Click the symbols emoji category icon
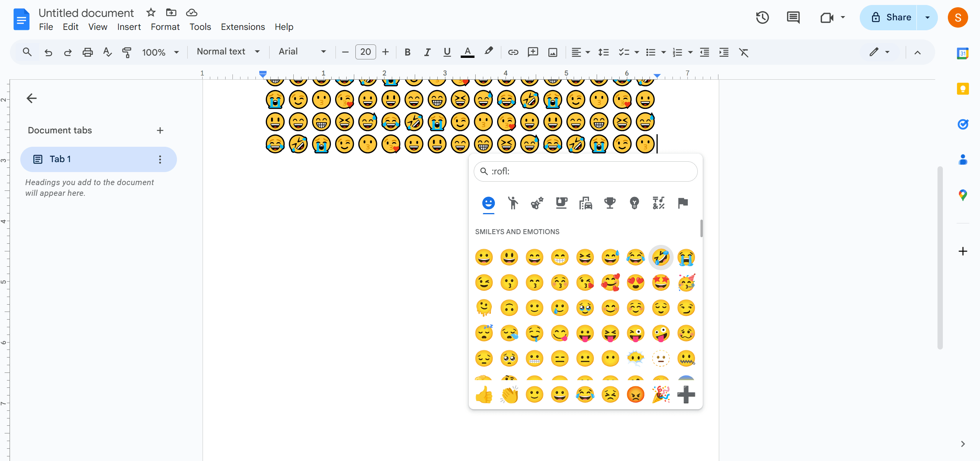The image size is (980, 461). [658, 203]
